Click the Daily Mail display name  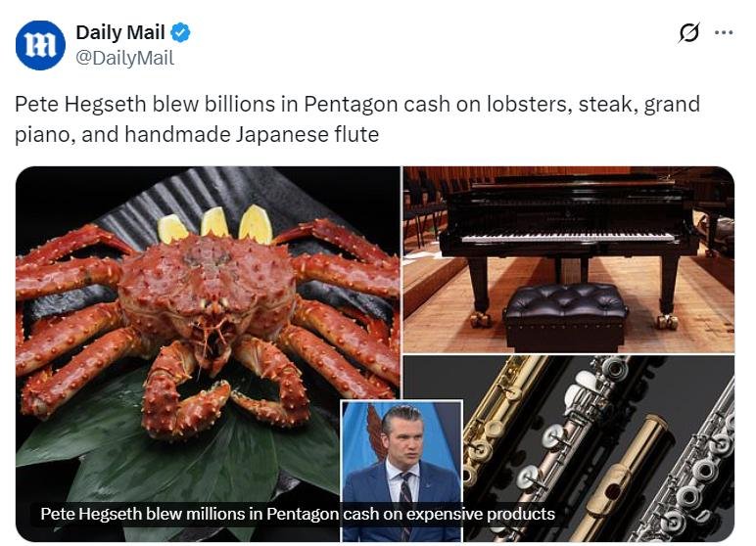120,32
